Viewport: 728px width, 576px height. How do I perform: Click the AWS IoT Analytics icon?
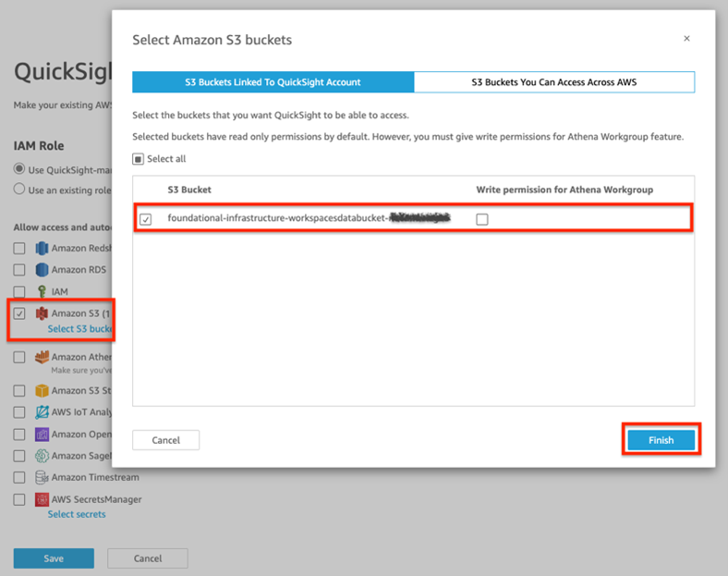coord(42,412)
